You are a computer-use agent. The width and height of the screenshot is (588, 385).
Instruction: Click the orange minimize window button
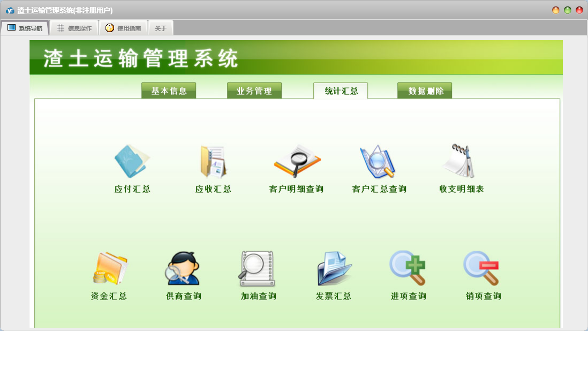pos(556,10)
